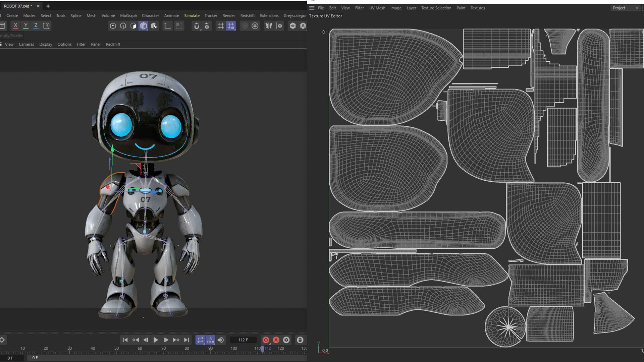Screen dimensions: 644x362
Task: Open the viewport Options menu
Action: click(x=64, y=44)
